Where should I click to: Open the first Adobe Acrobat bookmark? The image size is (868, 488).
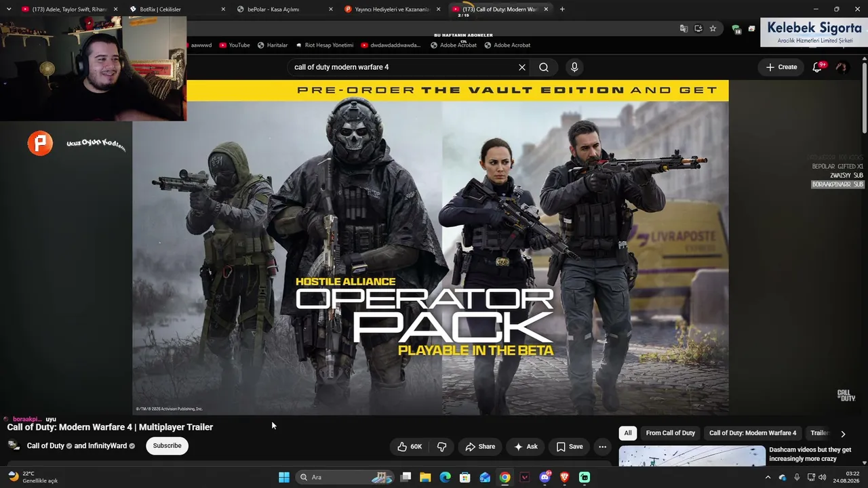pos(454,45)
